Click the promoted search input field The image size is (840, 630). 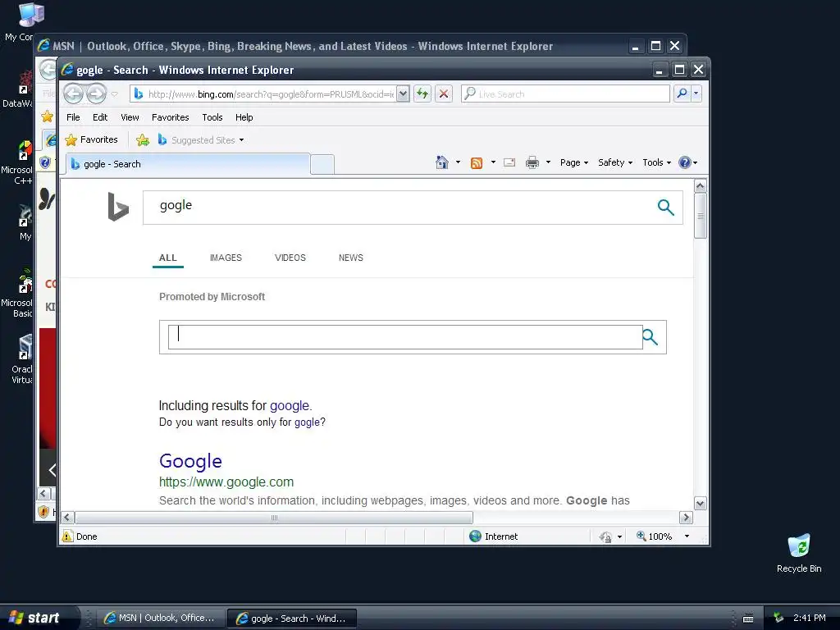(x=405, y=337)
